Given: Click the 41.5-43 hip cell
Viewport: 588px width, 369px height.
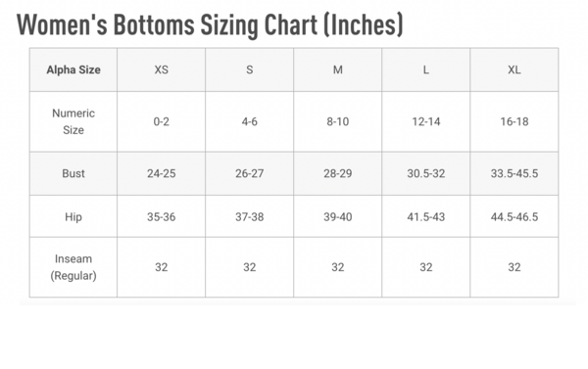Looking at the screenshot, I should (x=425, y=217).
